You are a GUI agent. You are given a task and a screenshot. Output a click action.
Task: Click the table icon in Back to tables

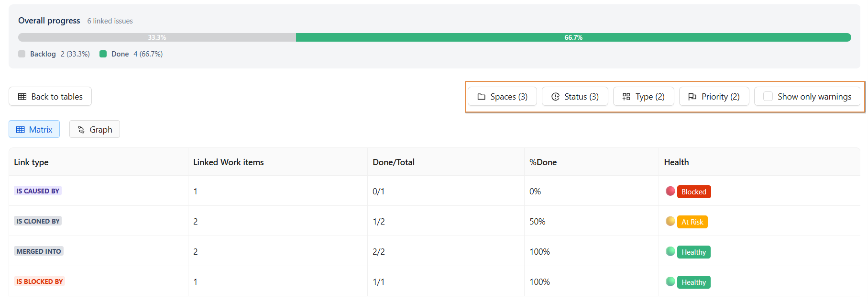point(22,97)
